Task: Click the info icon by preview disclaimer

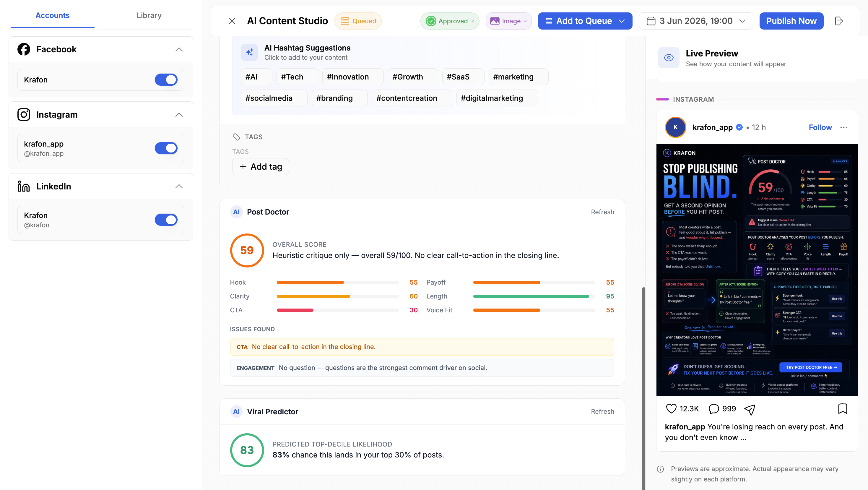Action: tap(660, 469)
